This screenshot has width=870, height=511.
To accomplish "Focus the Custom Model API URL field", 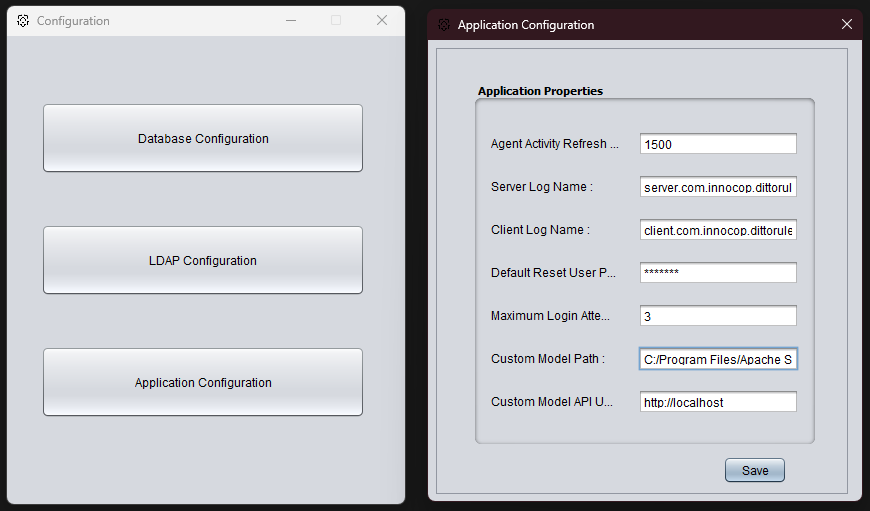I will tap(718, 402).
